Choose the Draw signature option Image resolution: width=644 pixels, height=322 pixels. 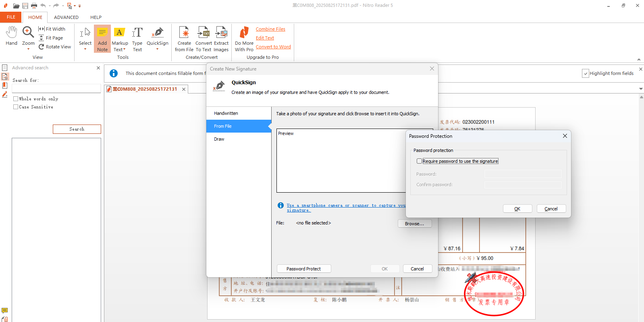pos(219,139)
